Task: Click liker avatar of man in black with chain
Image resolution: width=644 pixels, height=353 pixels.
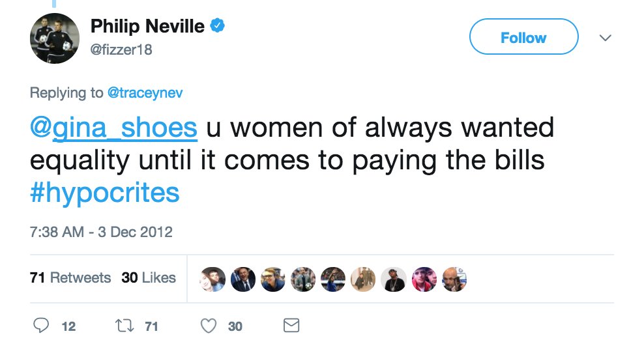Action: [x=394, y=279]
